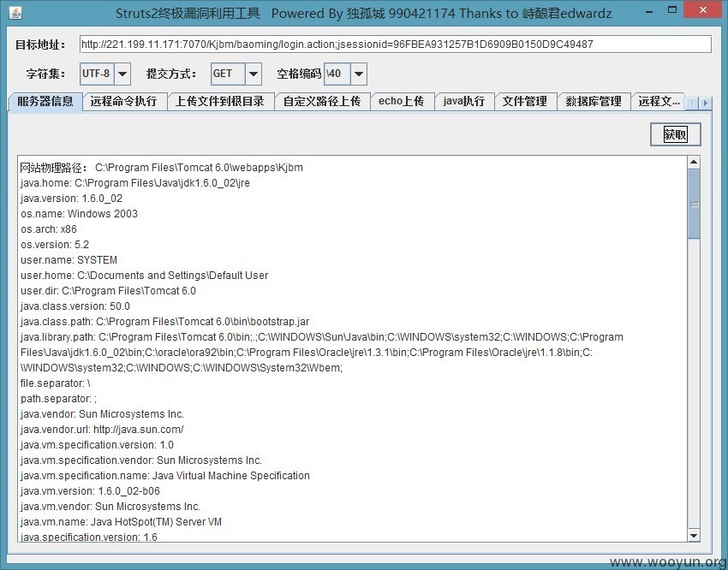The width and height of the screenshot is (728, 570).
Task: Click the target address URL field
Action: pyautogui.click(x=395, y=45)
